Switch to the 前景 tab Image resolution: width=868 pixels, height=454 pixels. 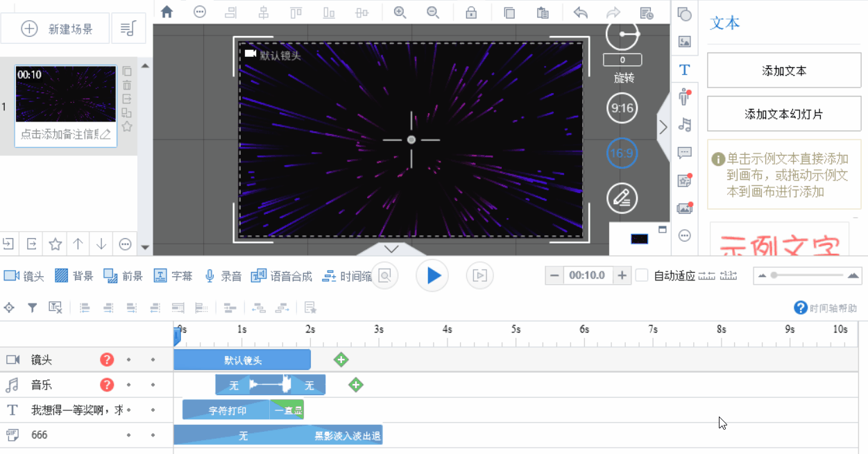(123, 276)
